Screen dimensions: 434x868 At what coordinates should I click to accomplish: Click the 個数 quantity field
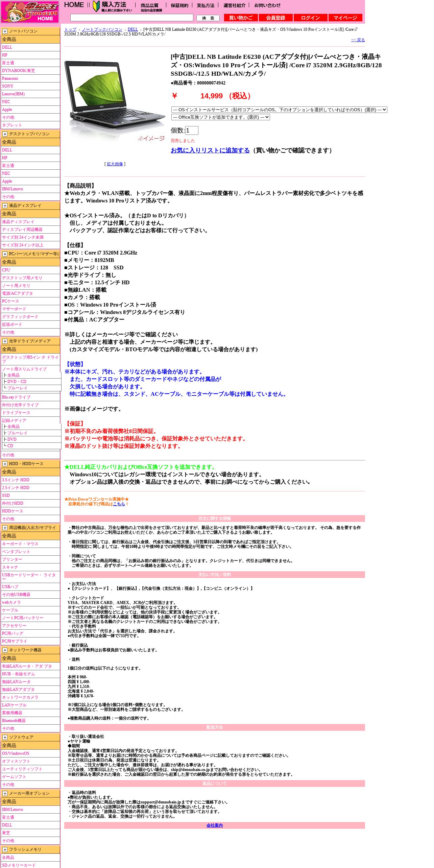pyautogui.click(x=192, y=130)
